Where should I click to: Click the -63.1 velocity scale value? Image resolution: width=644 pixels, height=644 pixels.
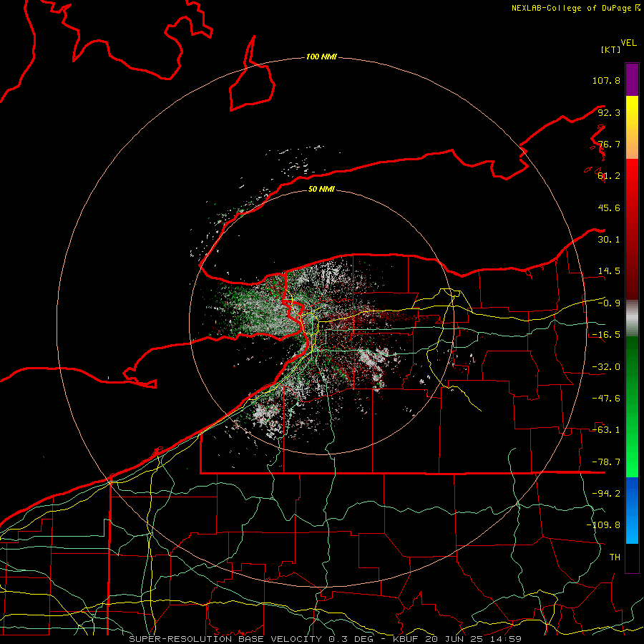coord(606,430)
